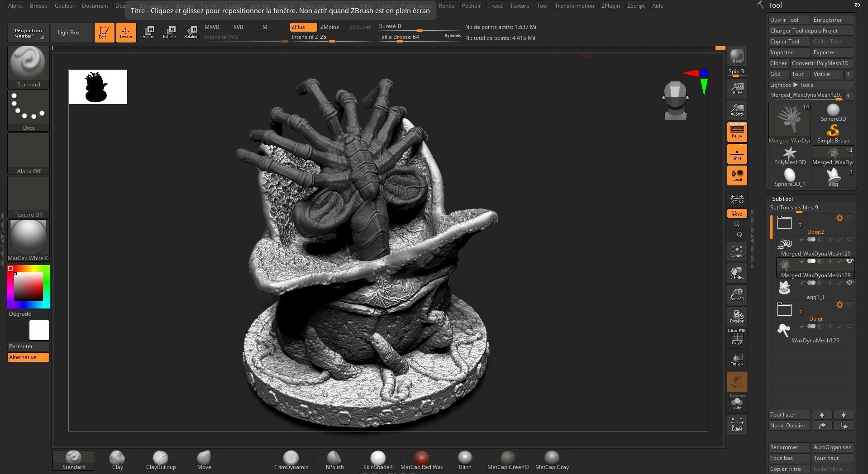Open the Transformation menu

(x=574, y=5)
